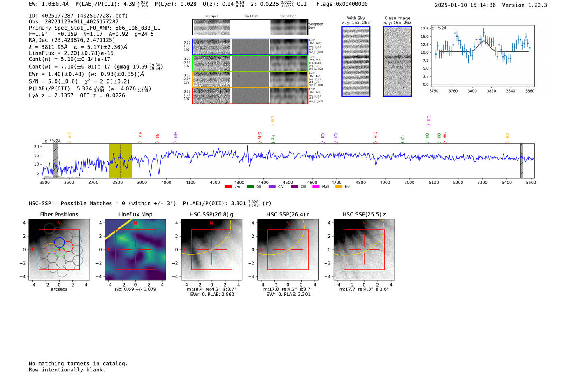Click 'EWr: 0, PLAE: 3.301' under r image
Viewport: 576px width, 392px height.
coord(288,294)
